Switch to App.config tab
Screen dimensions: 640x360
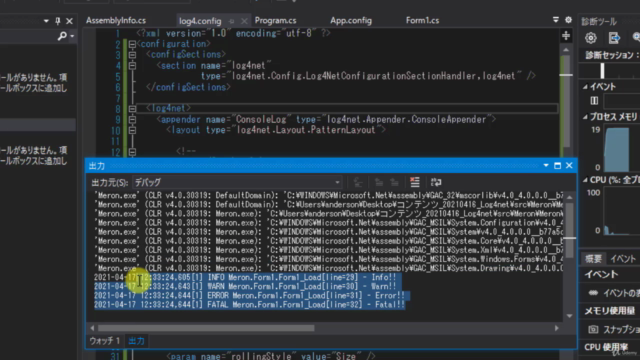click(351, 20)
